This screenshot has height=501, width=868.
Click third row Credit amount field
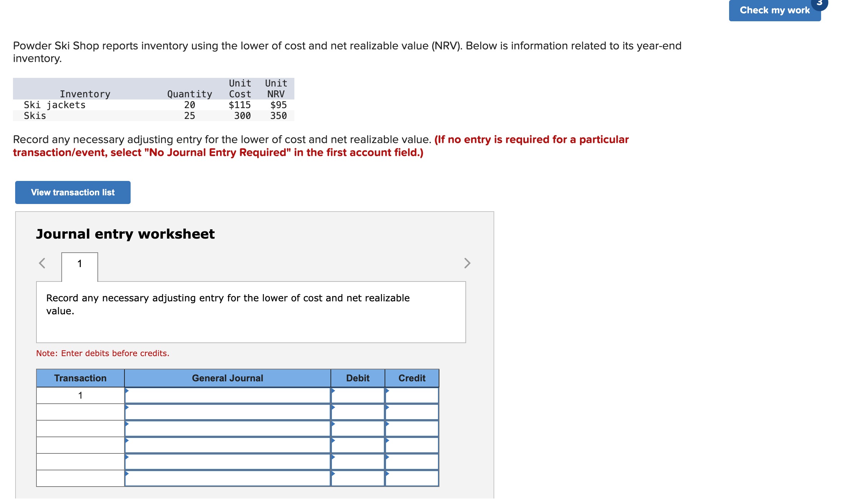pyautogui.click(x=412, y=429)
